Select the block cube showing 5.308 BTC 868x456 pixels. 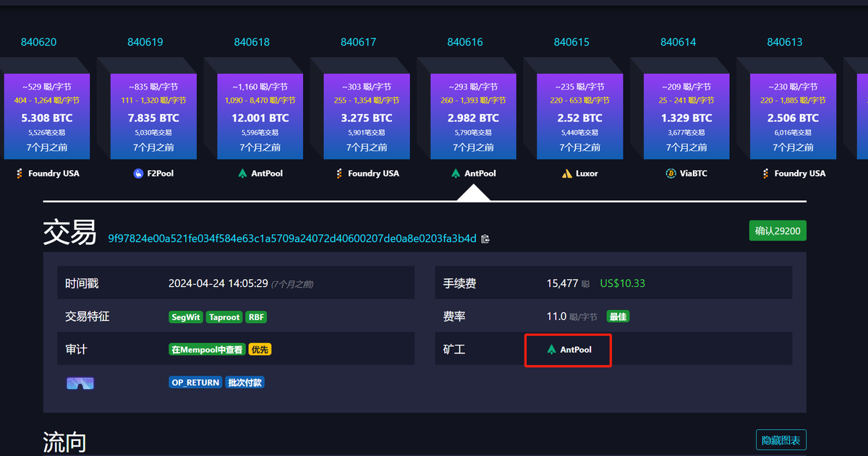(x=47, y=116)
